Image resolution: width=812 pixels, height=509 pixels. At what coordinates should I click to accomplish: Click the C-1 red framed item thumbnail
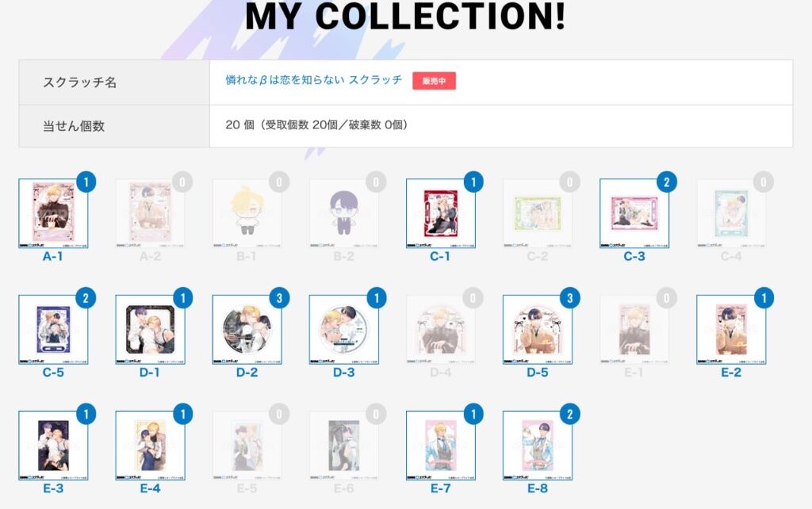(x=441, y=213)
